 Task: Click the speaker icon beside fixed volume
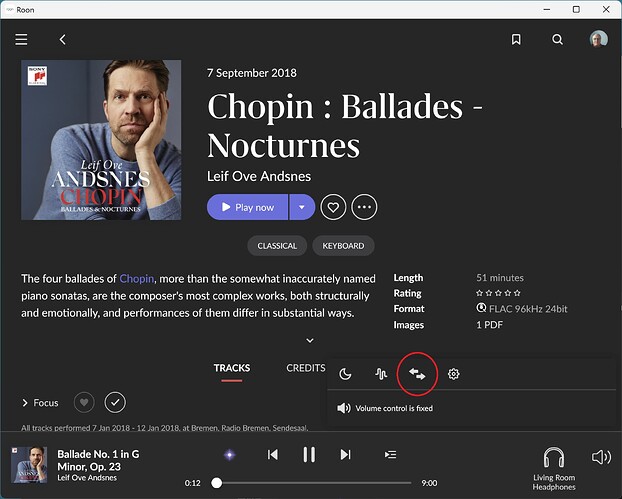(x=344, y=408)
